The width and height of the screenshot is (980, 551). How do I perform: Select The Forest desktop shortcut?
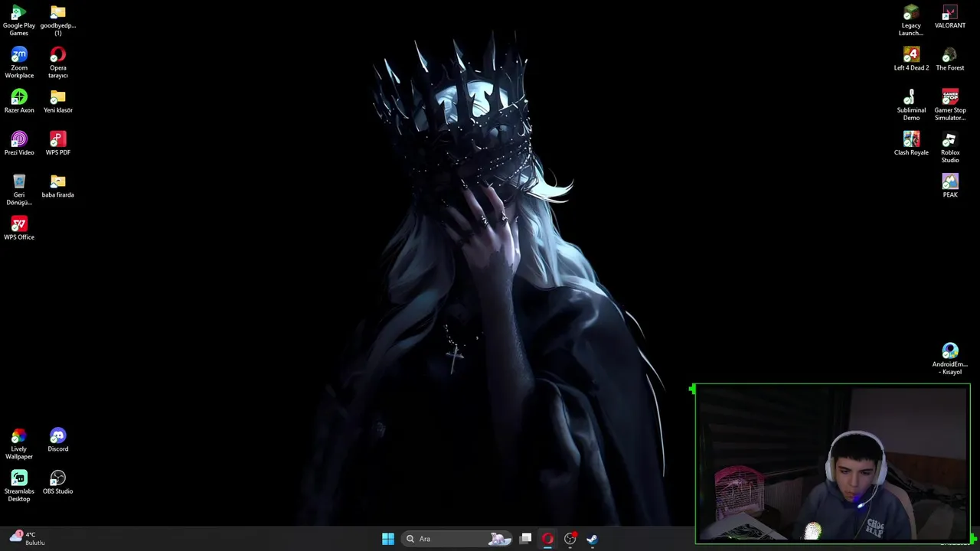pos(950,59)
